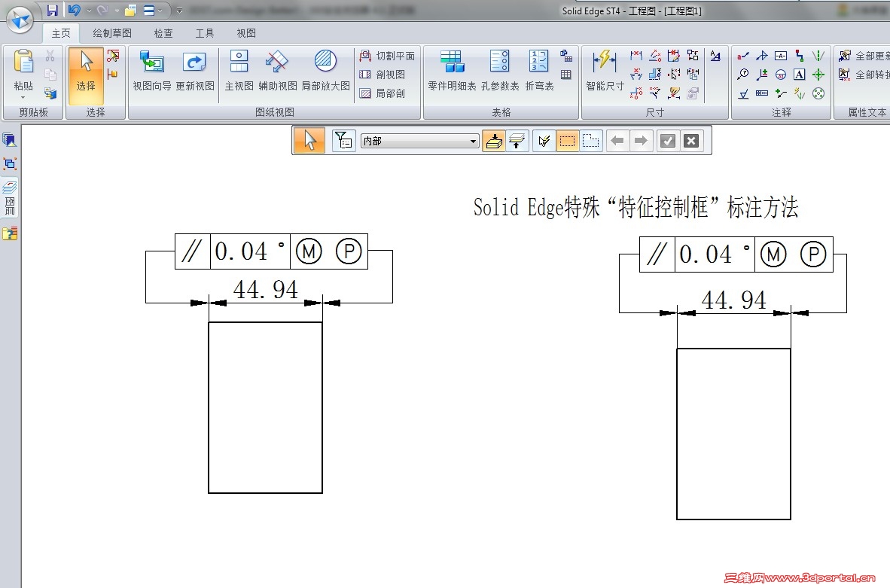Click the open-folder icon in quick access
Screen dimensions: 890x588
tap(130, 11)
